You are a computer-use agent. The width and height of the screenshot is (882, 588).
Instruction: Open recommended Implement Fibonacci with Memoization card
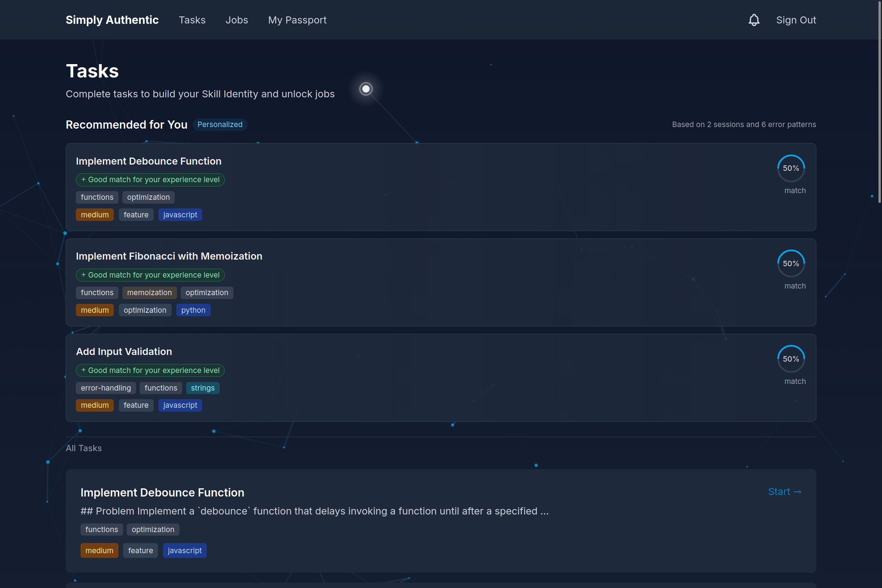(x=169, y=256)
